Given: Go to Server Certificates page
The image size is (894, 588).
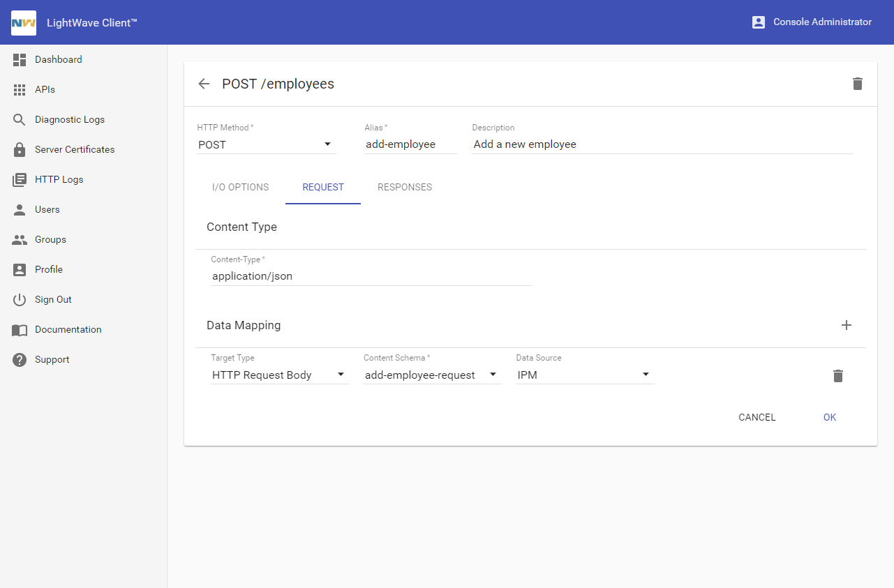Looking at the screenshot, I should 74,150.
